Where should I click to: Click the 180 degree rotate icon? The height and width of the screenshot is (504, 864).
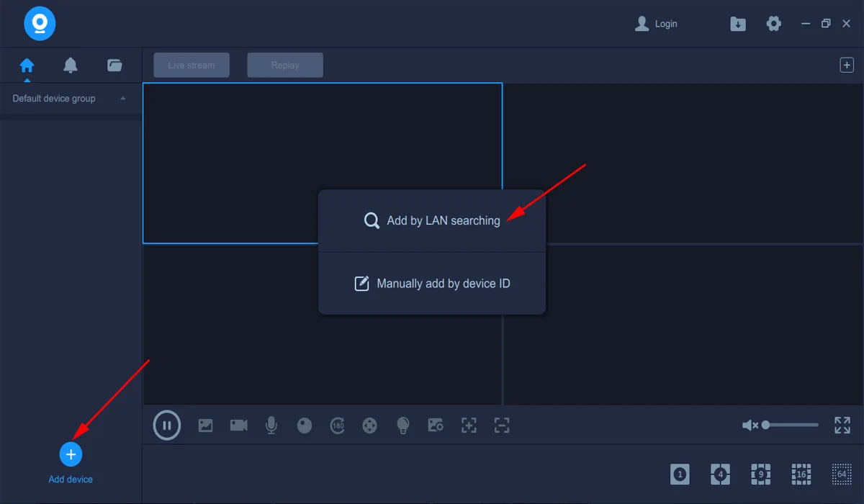pyautogui.click(x=337, y=426)
